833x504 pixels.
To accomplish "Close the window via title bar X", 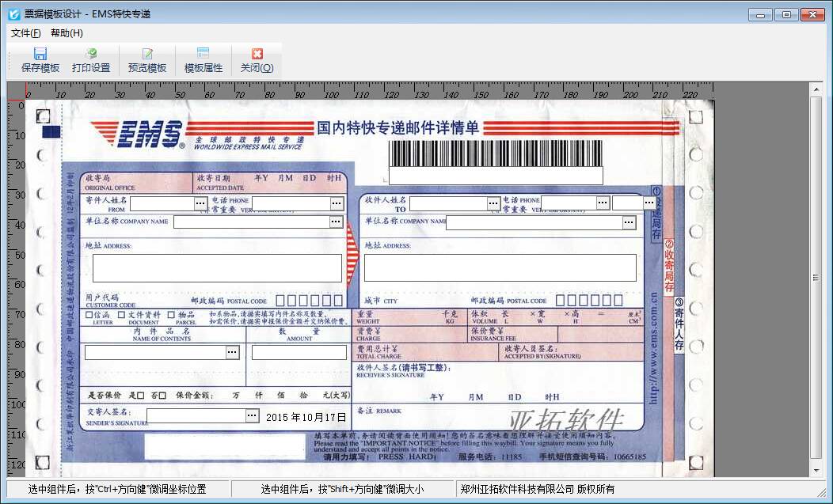I will 812,15.
